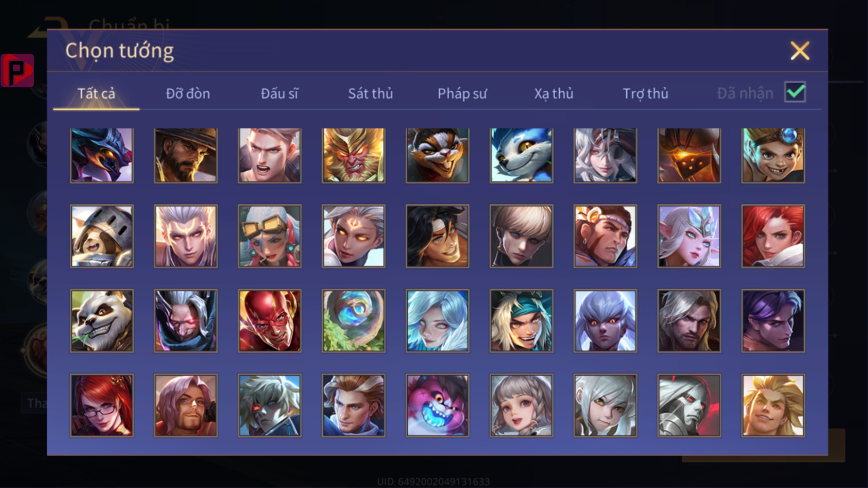Pick the bearded cowboy hat hero

pos(186,155)
